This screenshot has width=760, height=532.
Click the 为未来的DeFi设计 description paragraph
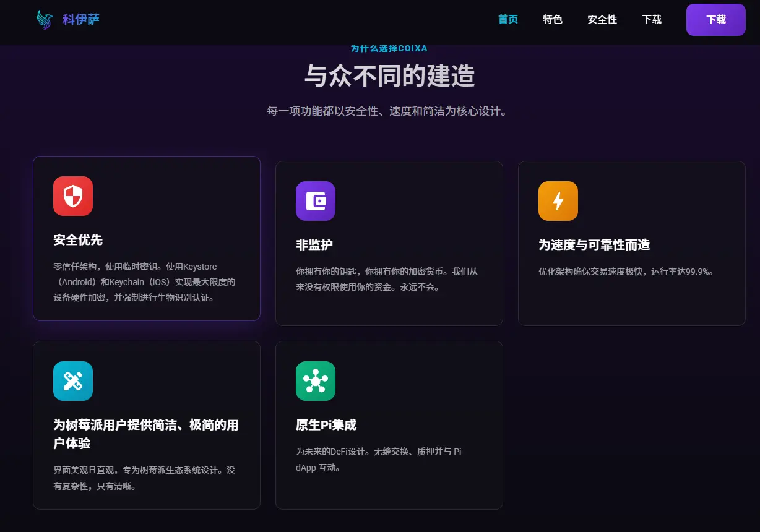click(379, 460)
